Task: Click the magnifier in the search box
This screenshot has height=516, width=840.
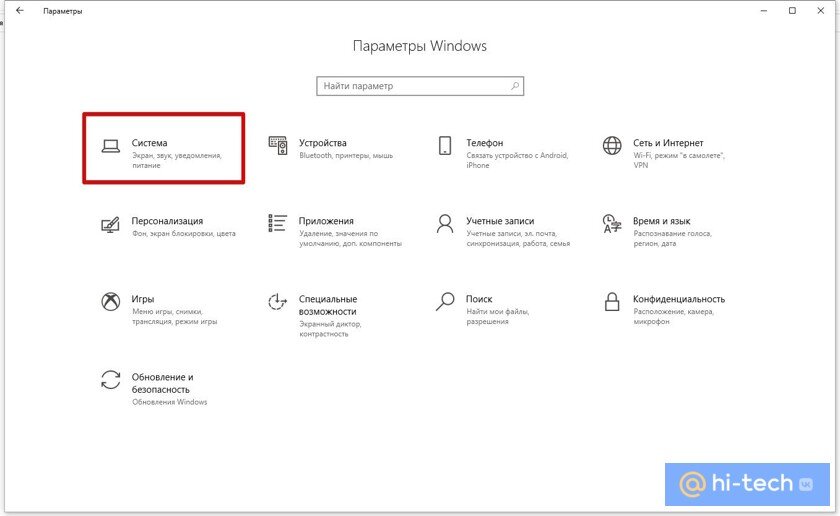Action: pos(515,86)
